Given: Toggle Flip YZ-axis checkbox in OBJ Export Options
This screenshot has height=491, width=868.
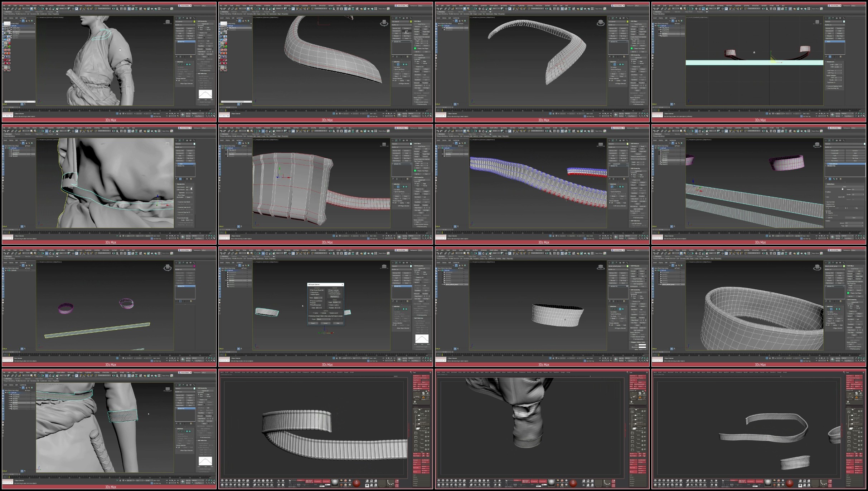Looking at the screenshot, I should point(310,290).
